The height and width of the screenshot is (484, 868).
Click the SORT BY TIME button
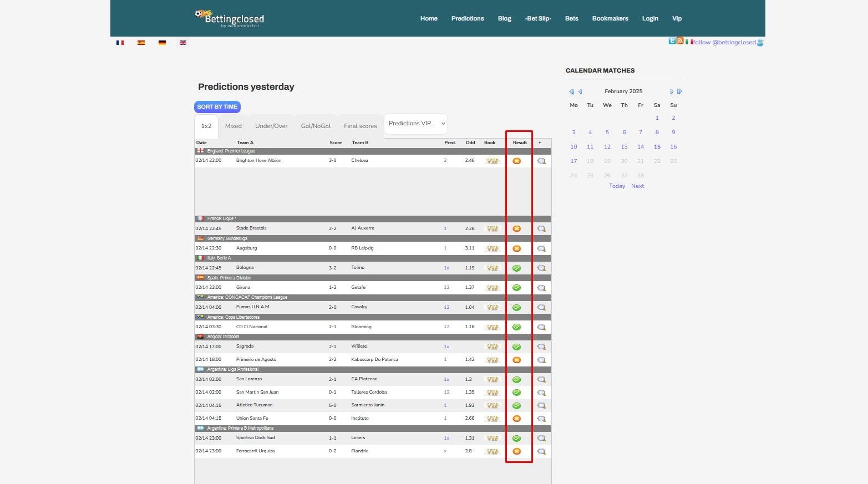pyautogui.click(x=217, y=107)
